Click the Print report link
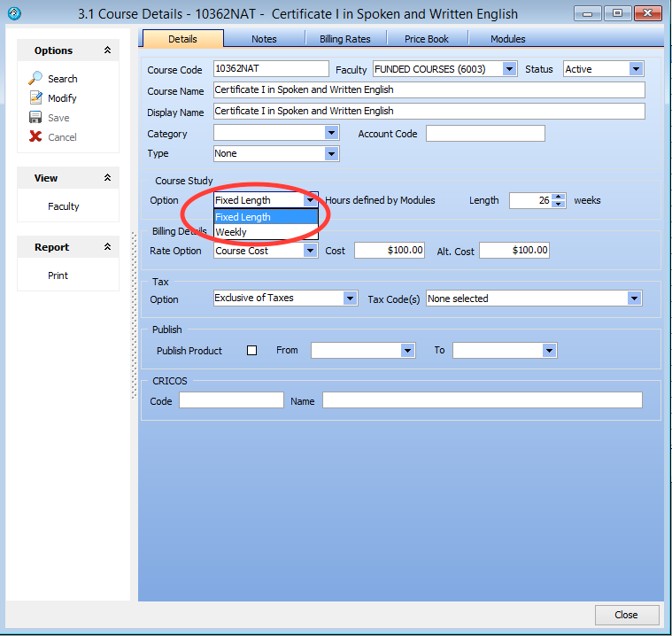This screenshot has width=672, height=636. tap(58, 275)
